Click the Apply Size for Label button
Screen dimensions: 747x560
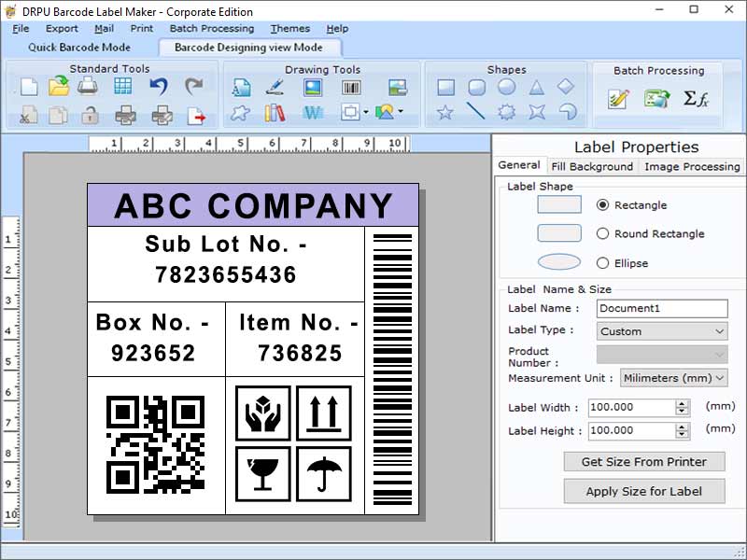[x=643, y=492]
